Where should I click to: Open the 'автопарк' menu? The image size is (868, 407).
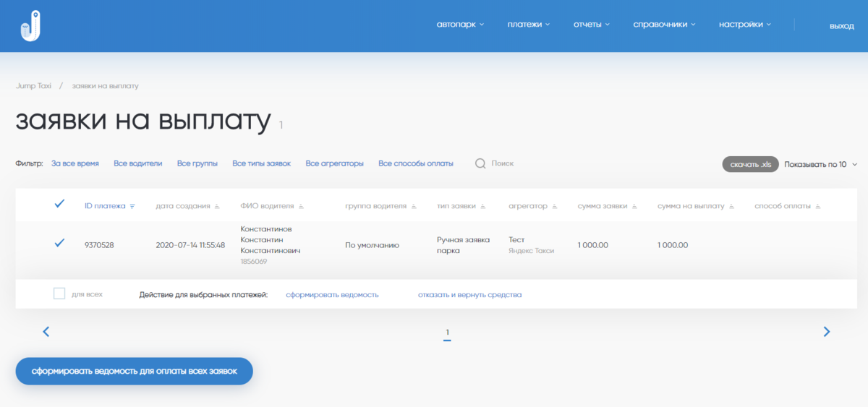coord(460,25)
